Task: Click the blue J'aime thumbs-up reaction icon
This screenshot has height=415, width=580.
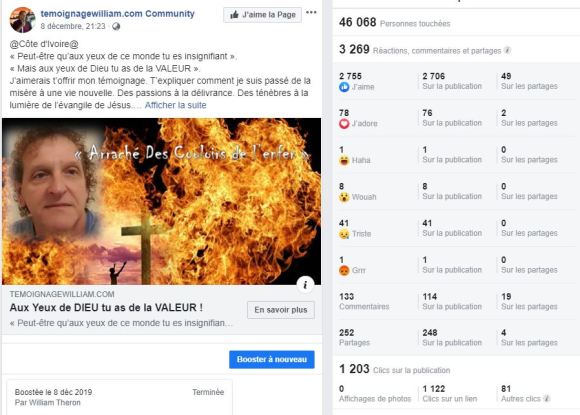Action: (x=344, y=87)
